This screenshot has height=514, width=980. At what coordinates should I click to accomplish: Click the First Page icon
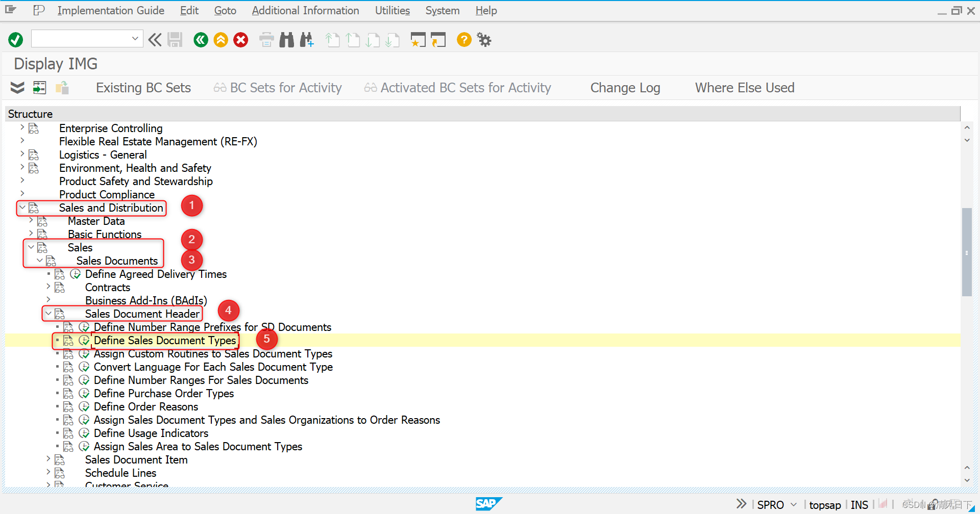333,39
